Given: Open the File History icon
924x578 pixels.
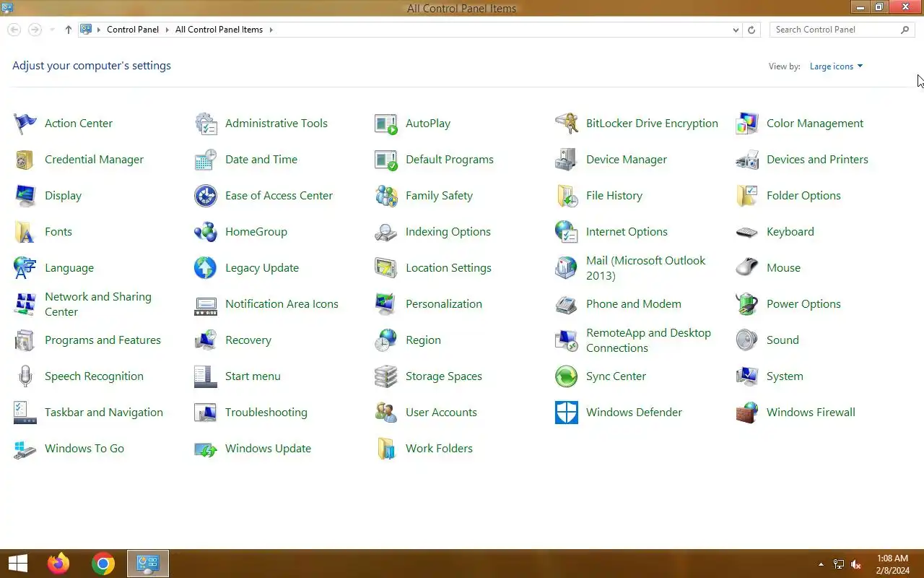Looking at the screenshot, I should coord(567,196).
